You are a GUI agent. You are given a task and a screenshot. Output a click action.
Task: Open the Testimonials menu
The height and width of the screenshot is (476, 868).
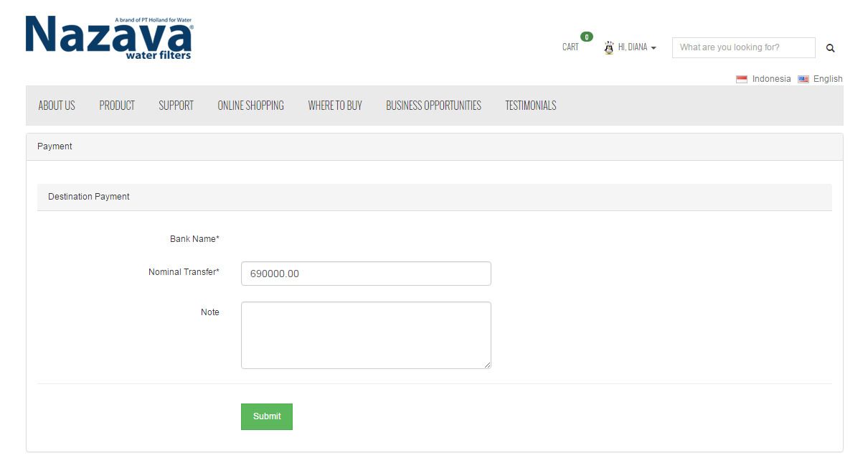point(531,106)
